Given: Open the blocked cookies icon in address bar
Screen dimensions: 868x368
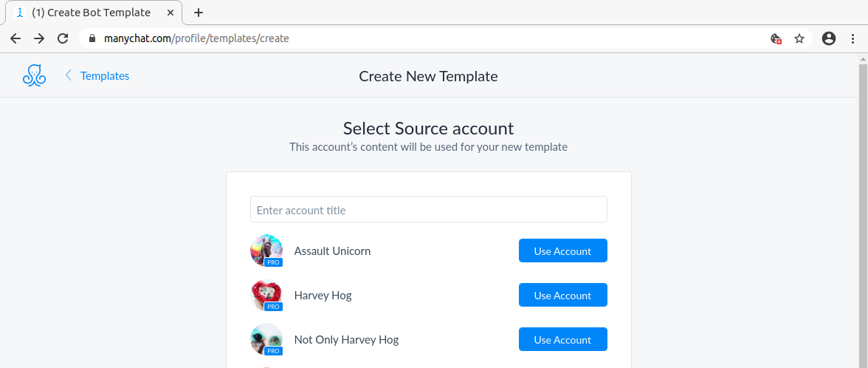Looking at the screenshot, I should click(776, 38).
